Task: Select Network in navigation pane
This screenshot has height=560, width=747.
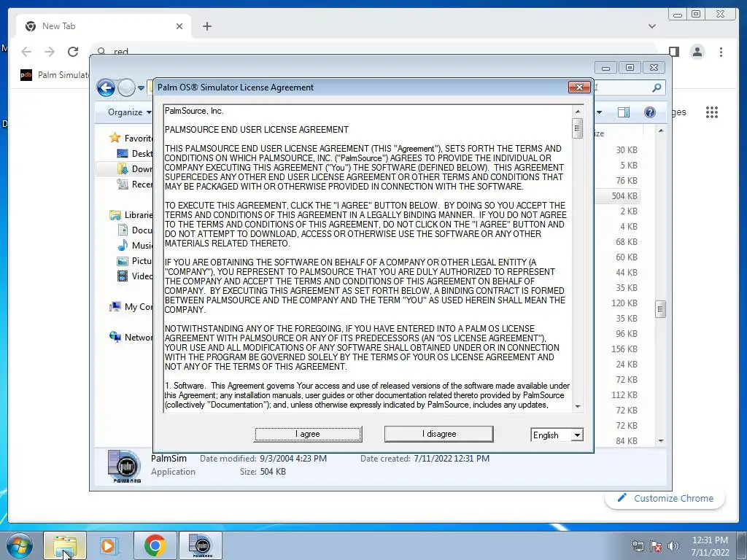Action: [x=131, y=337]
